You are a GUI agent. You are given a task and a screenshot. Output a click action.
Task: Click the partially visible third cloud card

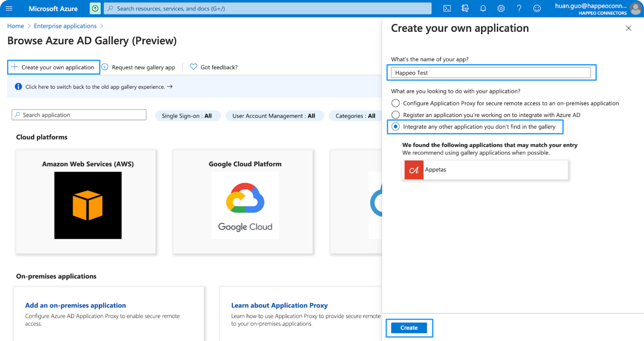(356, 202)
